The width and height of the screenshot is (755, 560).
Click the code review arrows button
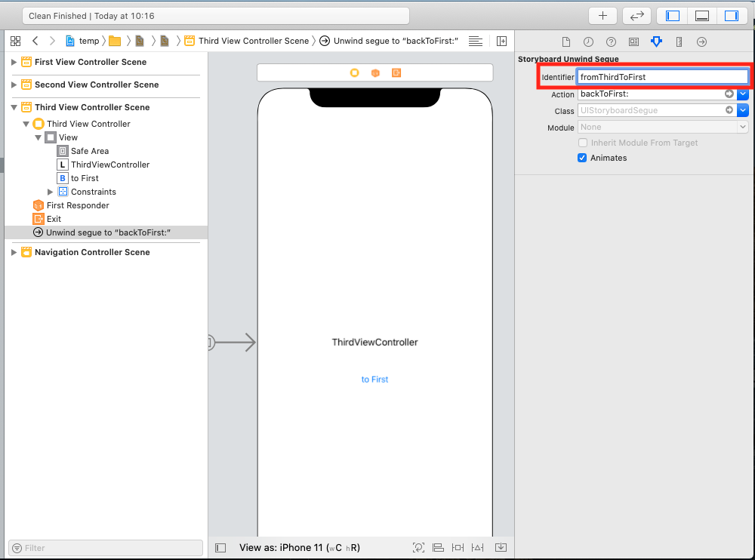(636, 16)
